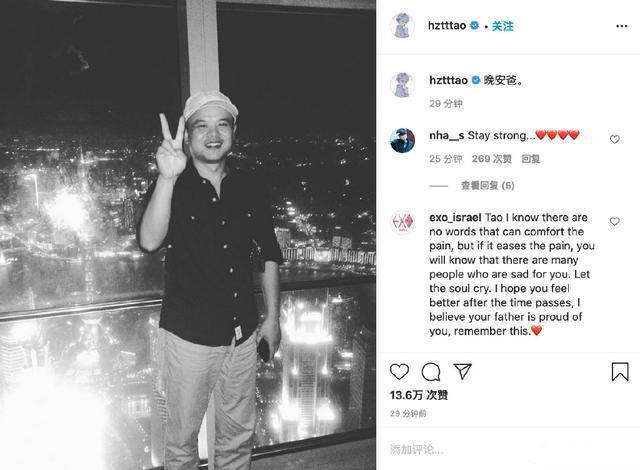View the 269 次赞 comment likes

(491, 159)
